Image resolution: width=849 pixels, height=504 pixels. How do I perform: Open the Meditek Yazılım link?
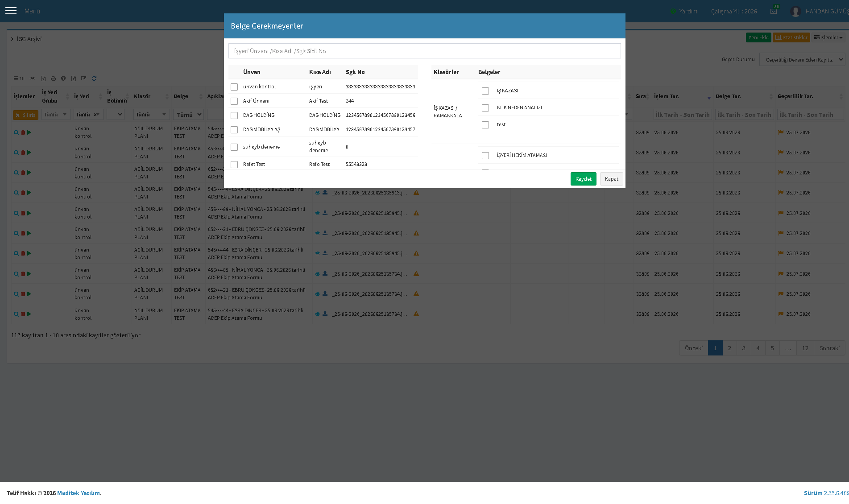(x=79, y=493)
